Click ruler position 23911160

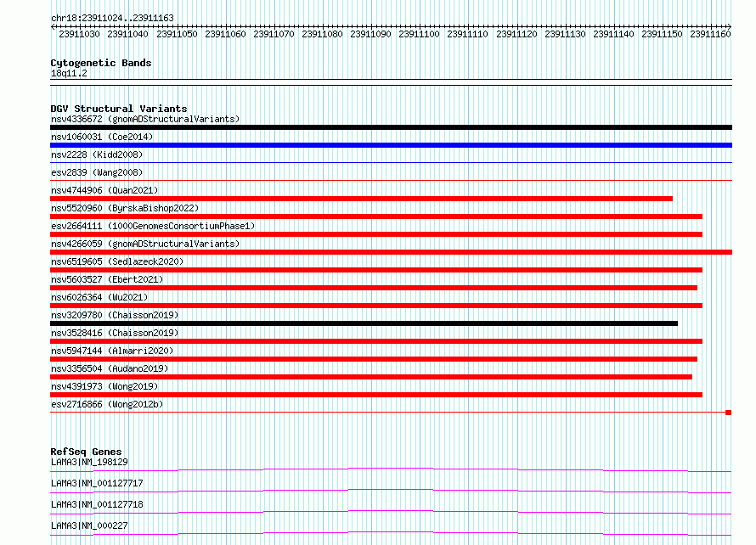[x=710, y=34]
